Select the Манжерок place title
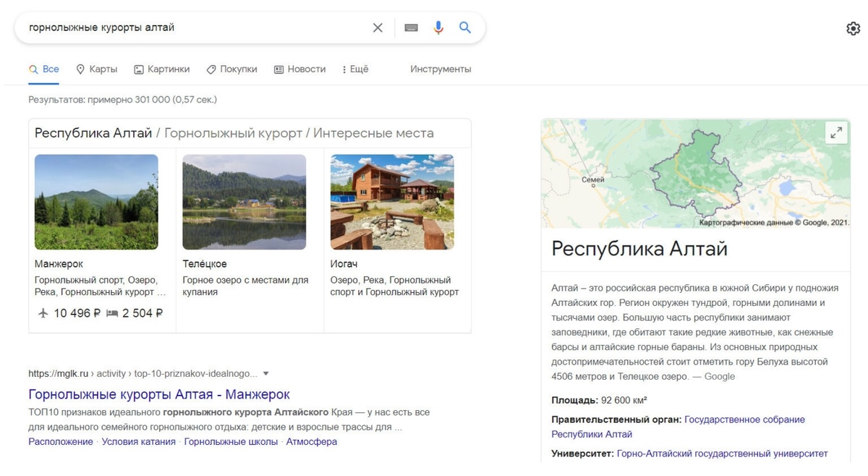Image resolution: width=868 pixels, height=476 pixels. tap(59, 264)
